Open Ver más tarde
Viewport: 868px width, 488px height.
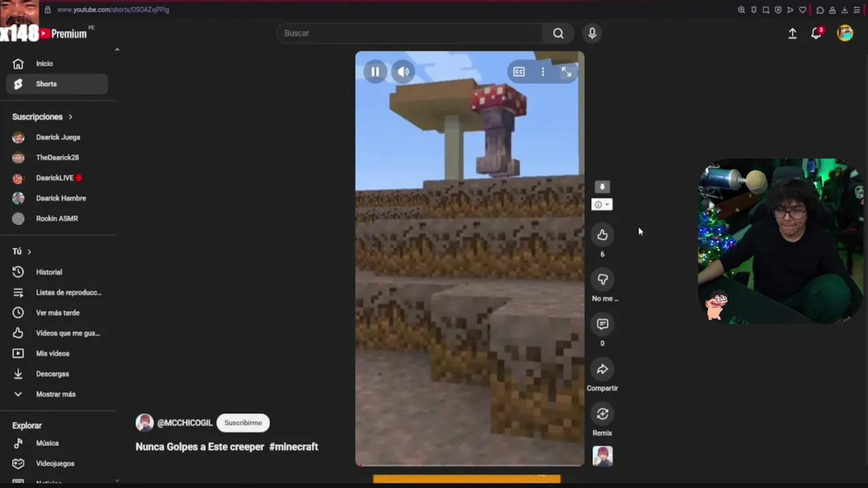coord(58,312)
